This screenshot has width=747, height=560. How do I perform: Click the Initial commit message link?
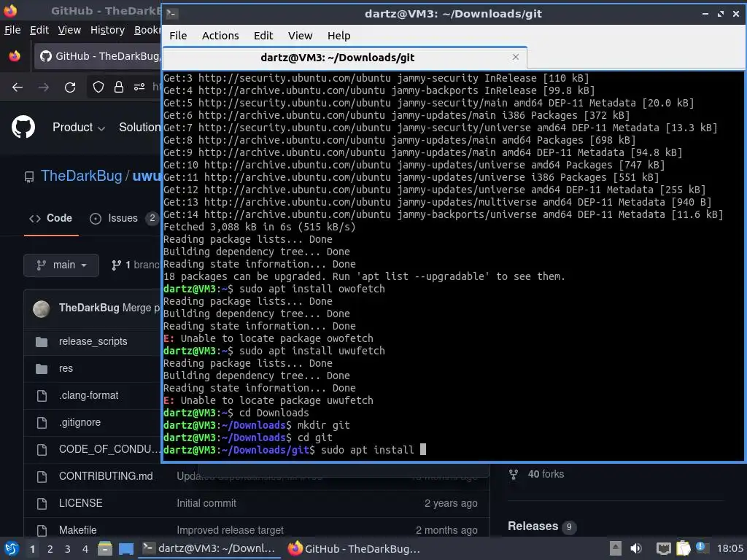(206, 503)
